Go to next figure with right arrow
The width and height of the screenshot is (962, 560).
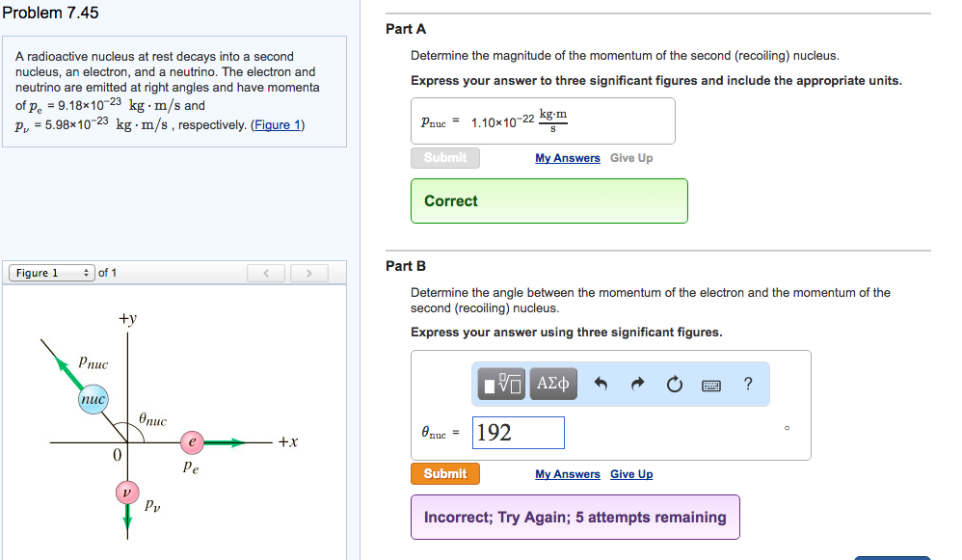308,273
